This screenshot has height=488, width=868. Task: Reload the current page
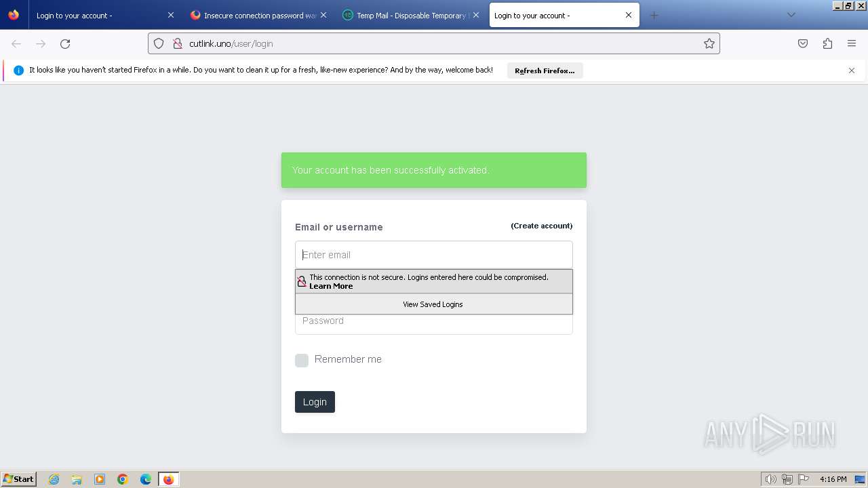(65, 43)
